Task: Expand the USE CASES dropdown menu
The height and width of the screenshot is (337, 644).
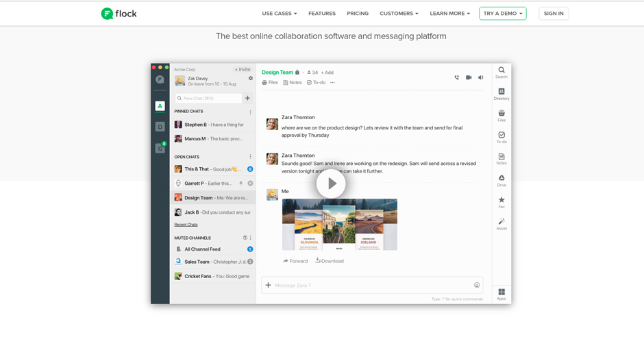Action: pos(280,14)
